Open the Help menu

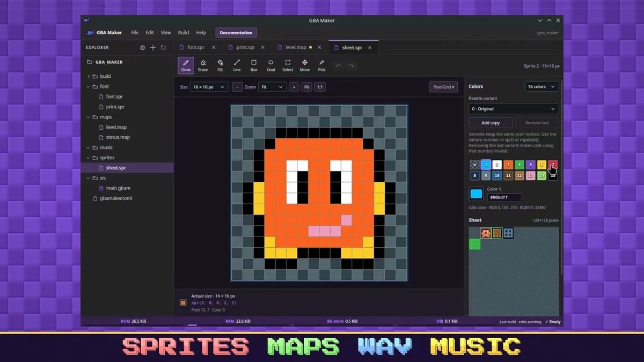coord(201,33)
